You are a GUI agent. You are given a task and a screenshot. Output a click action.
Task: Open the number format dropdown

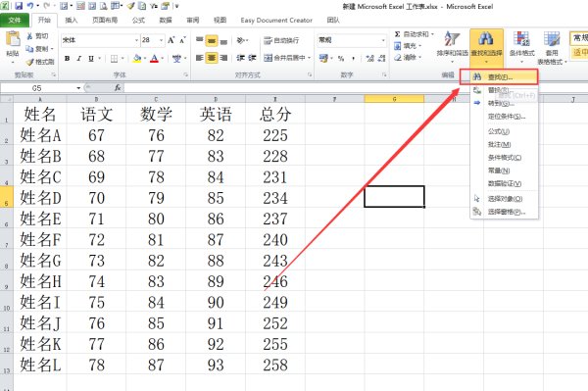[x=383, y=40]
